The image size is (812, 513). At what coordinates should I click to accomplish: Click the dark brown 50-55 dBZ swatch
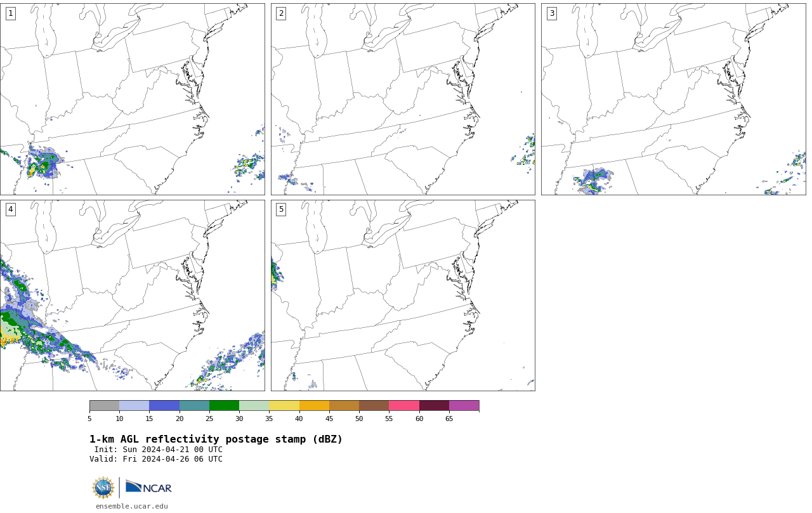point(374,406)
